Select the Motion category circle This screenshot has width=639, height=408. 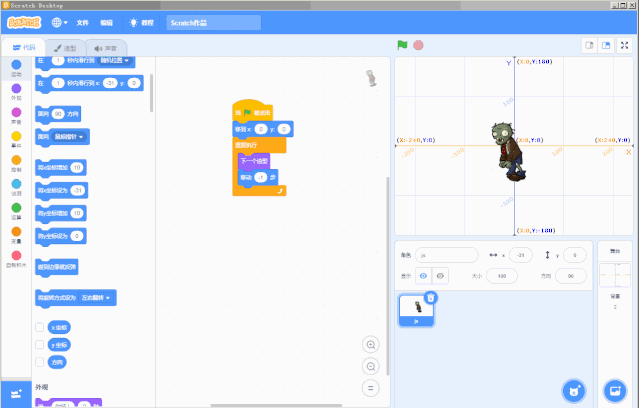coord(16,64)
